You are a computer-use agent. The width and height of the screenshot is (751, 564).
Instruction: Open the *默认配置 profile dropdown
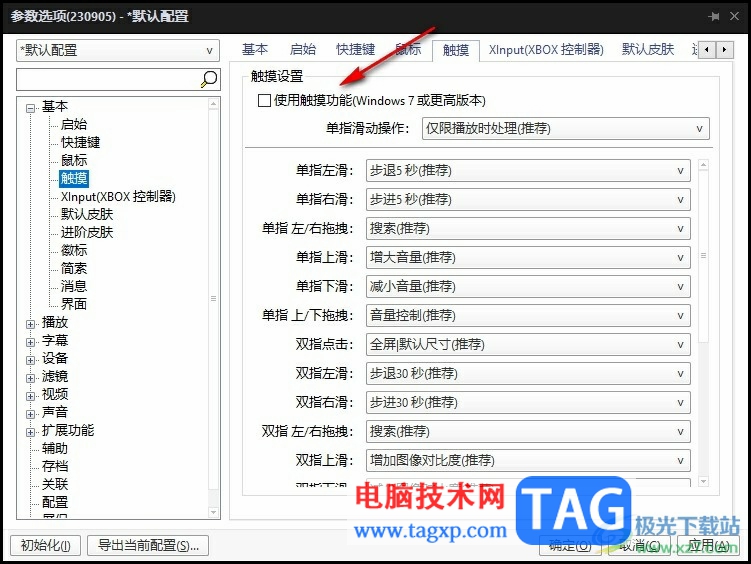click(x=118, y=51)
